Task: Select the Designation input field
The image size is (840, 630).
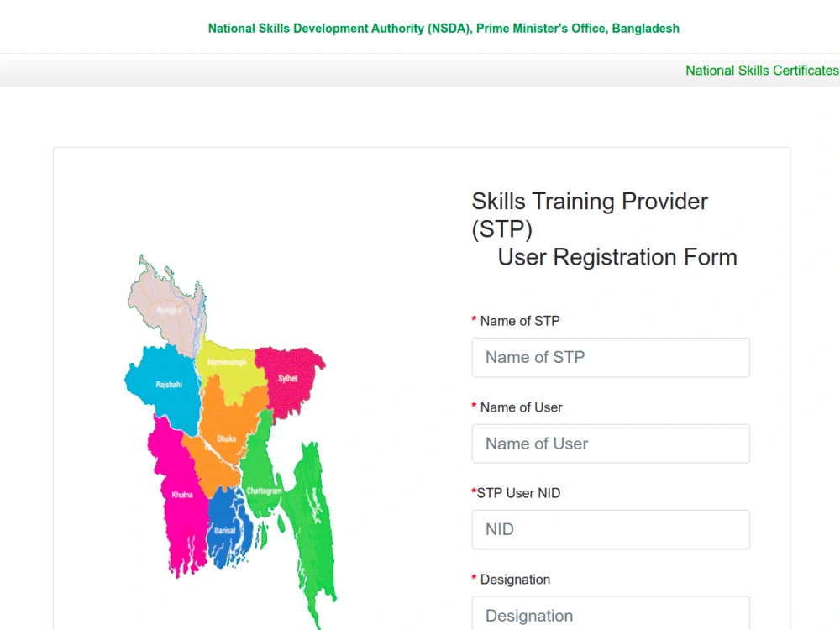Action: [x=611, y=614]
